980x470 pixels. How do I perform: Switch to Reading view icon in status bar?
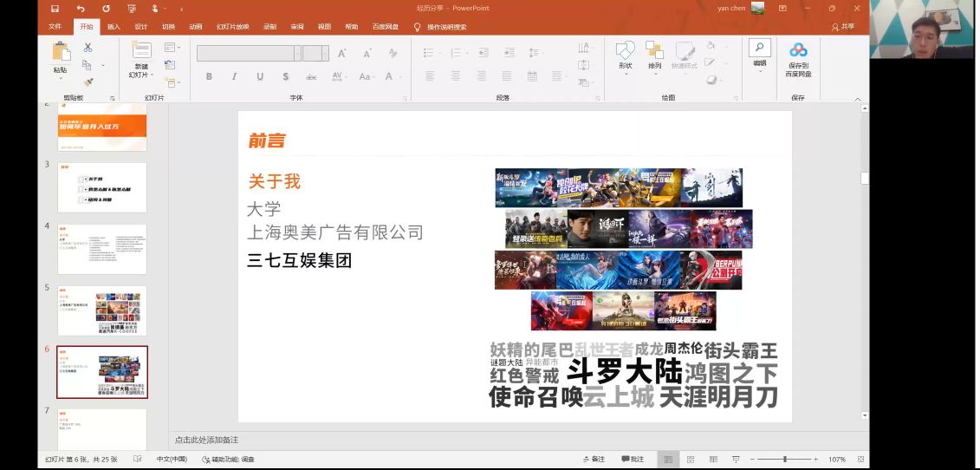(x=712, y=460)
